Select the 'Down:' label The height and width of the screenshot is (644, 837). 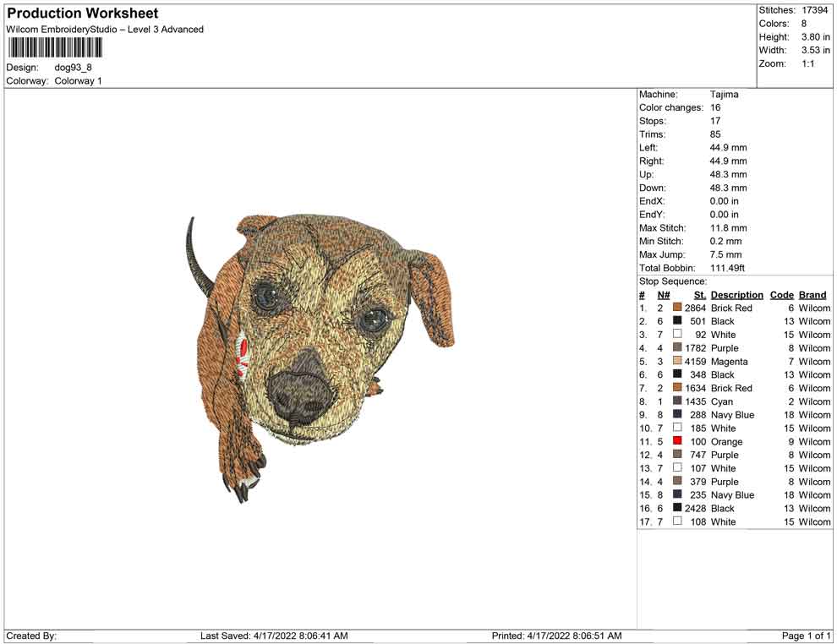click(652, 188)
